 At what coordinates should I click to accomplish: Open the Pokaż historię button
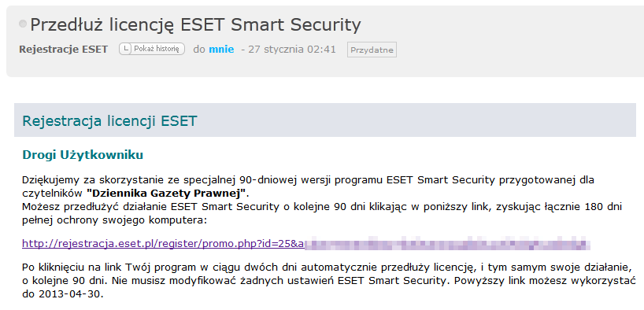coord(152,50)
